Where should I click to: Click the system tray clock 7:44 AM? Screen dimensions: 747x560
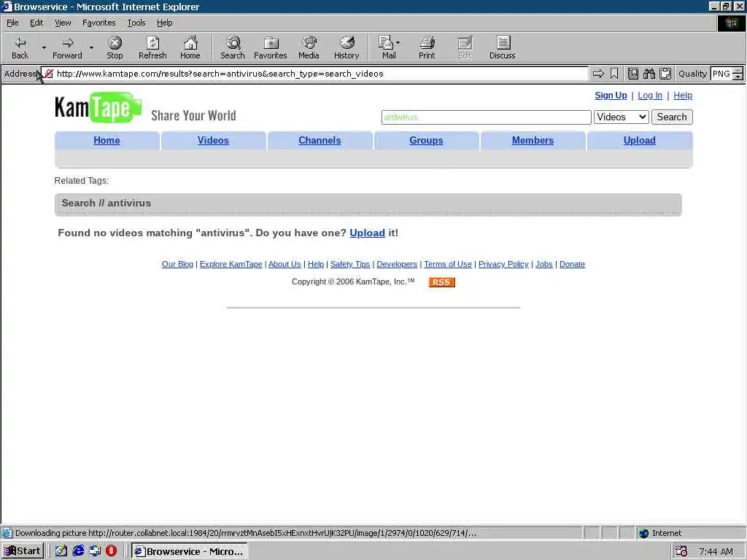click(x=716, y=551)
